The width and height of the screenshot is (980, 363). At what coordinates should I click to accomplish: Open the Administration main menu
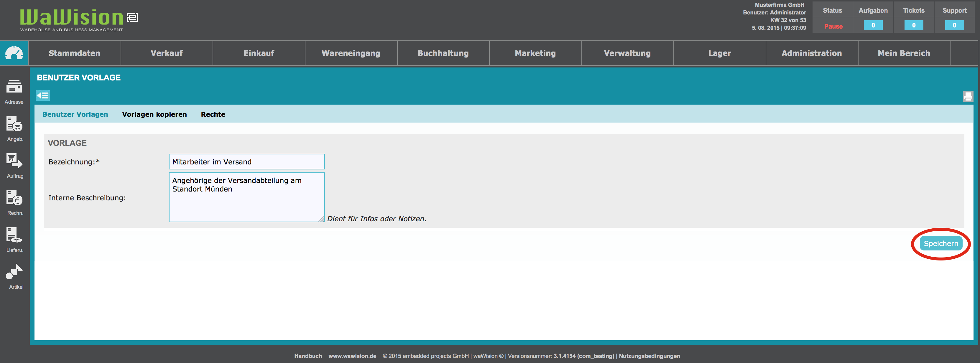tap(811, 53)
